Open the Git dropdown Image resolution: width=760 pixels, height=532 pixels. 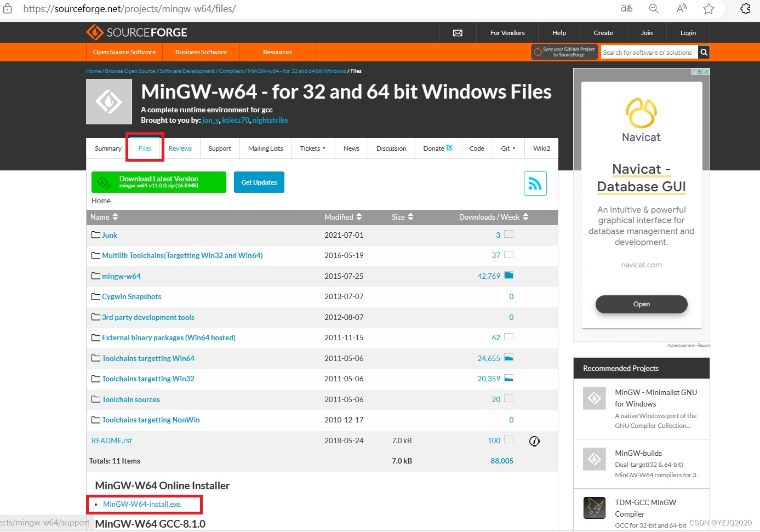[x=508, y=148]
